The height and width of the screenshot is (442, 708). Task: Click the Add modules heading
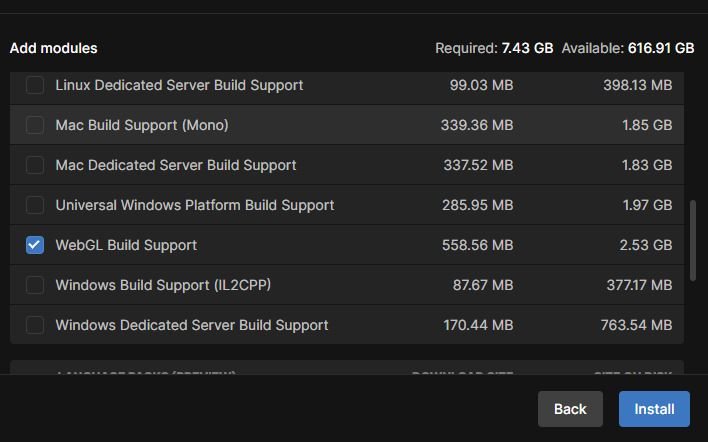(54, 48)
